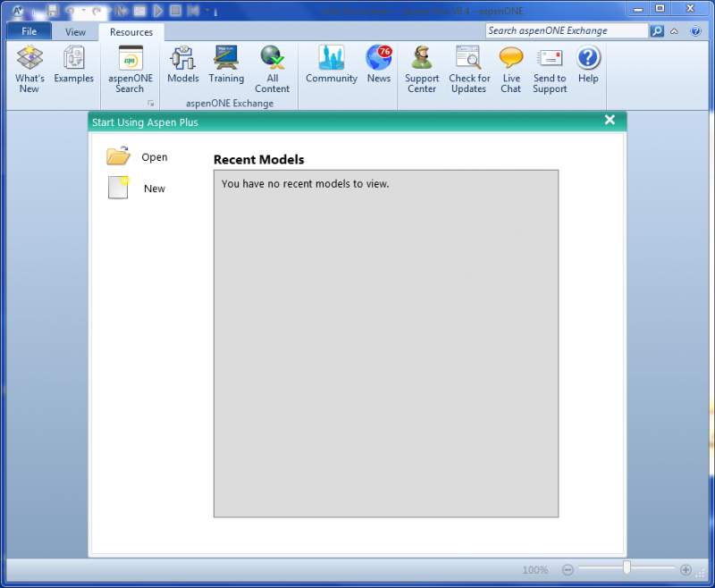
Task: Click the Search aspenONE Exchange field
Action: pos(567,30)
